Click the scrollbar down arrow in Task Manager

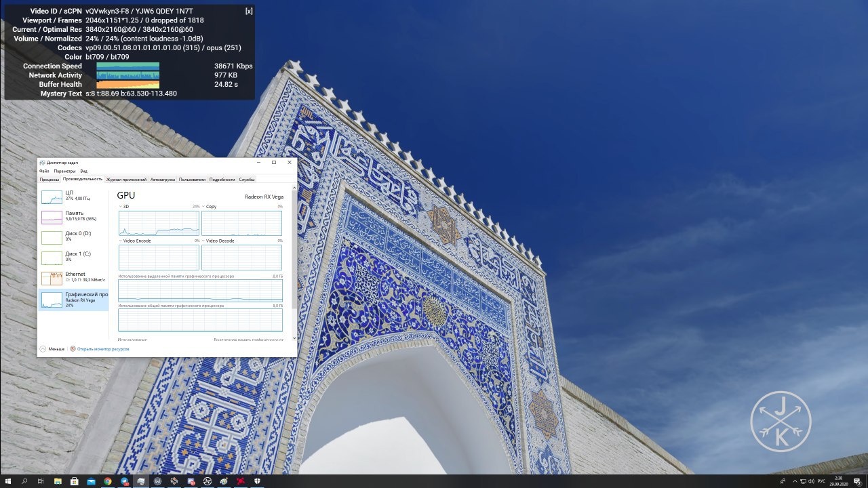(x=294, y=338)
